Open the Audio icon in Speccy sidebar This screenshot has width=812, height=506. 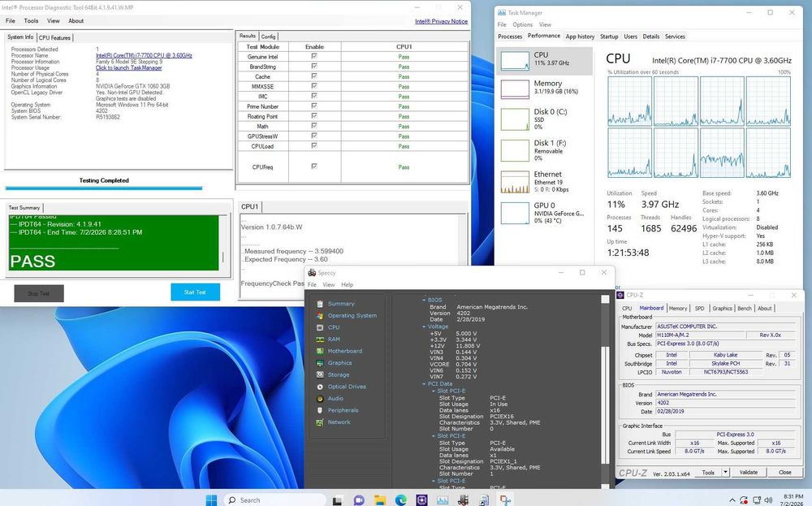(x=319, y=399)
